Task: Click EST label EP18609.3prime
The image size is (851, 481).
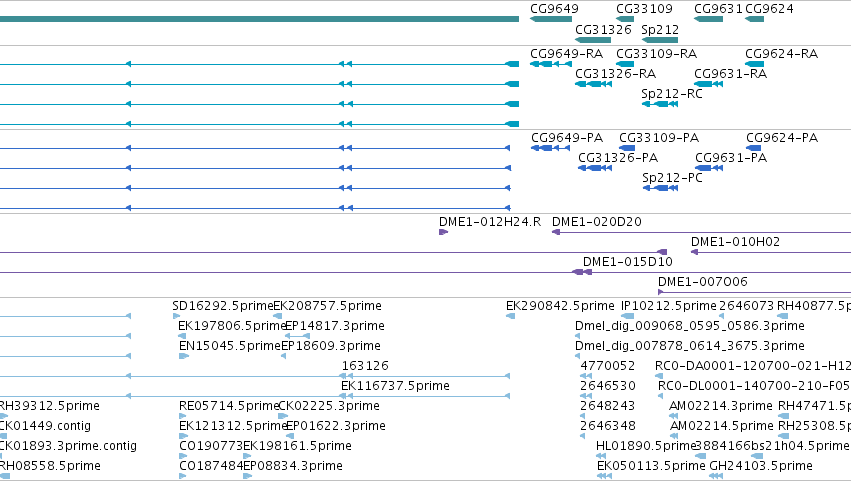Action: click(x=331, y=346)
